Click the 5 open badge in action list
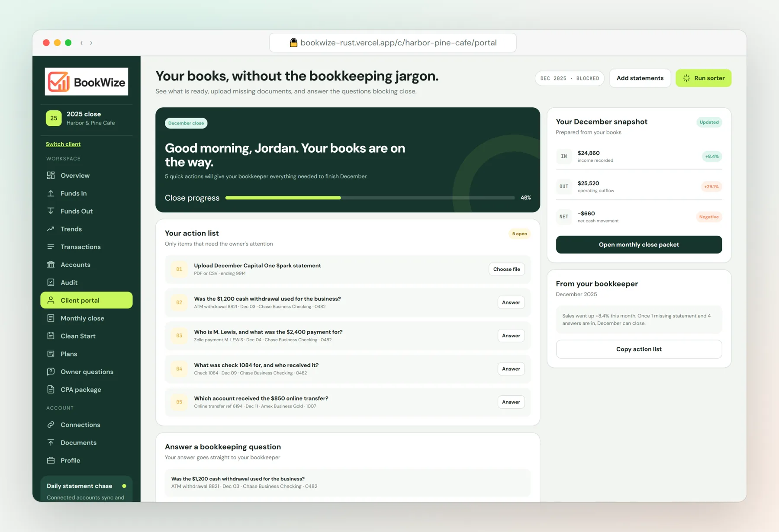 click(x=519, y=234)
